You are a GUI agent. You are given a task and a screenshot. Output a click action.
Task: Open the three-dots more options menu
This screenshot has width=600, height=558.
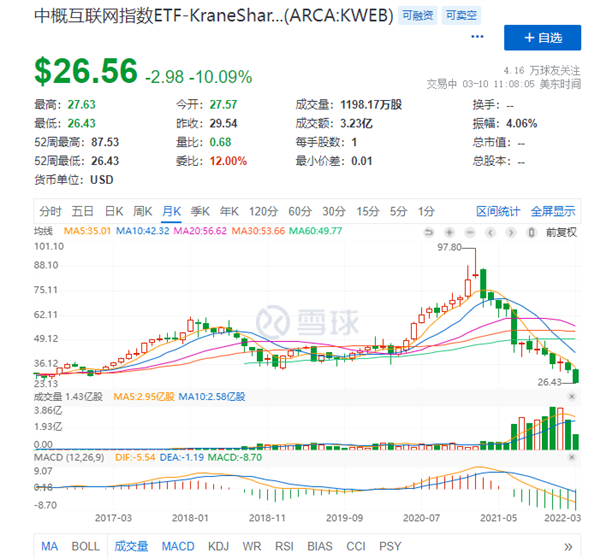point(477,37)
